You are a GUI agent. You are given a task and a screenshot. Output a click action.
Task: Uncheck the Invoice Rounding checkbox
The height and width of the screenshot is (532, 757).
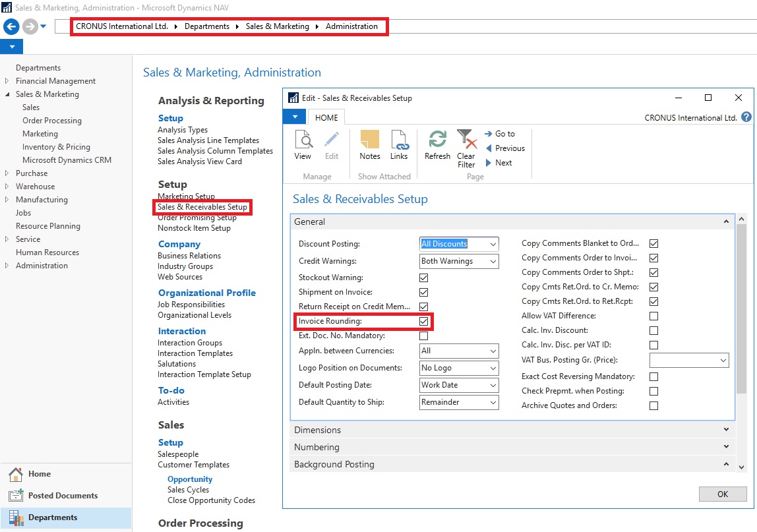click(x=424, y=322)
